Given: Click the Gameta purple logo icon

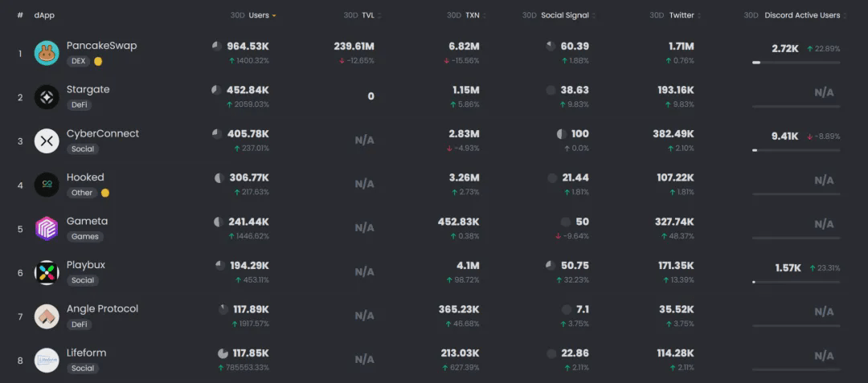Looking at the screenshot, I should (x=47, y=229).
